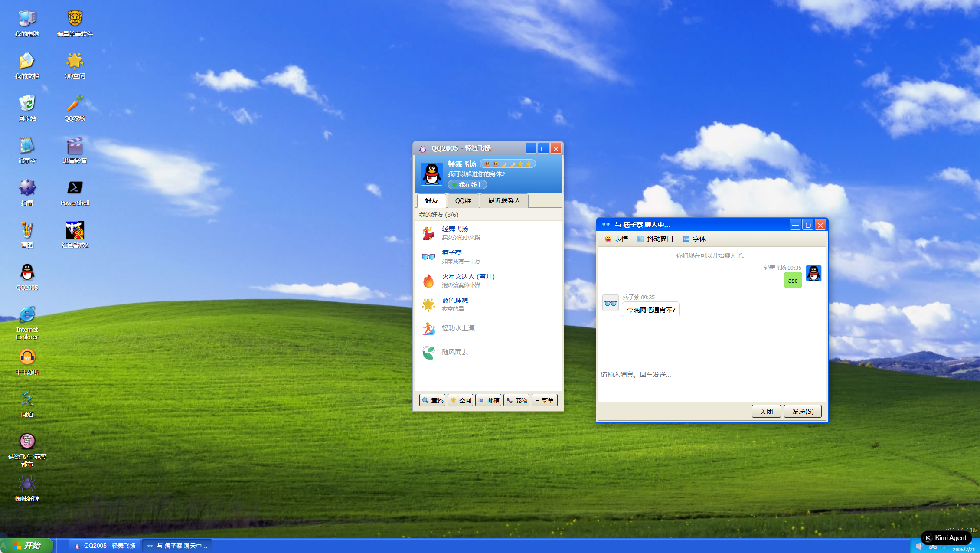Click the 宠物 pet button

click(x=516, y=400)
